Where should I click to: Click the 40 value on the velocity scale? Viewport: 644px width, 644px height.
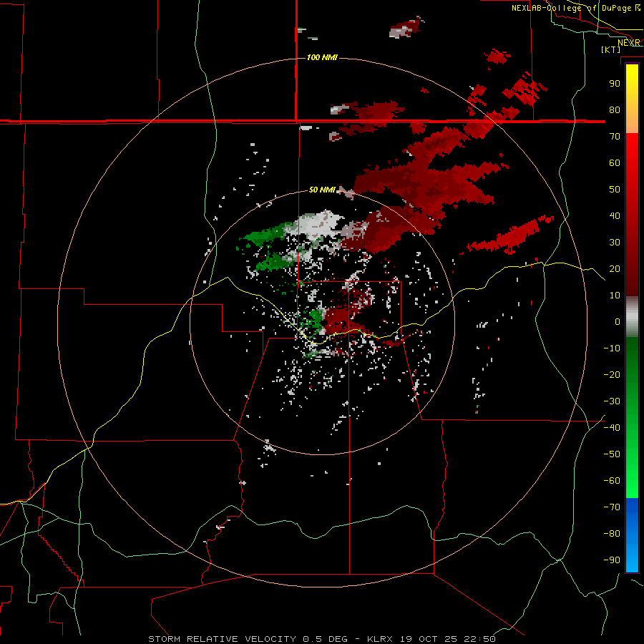(615, 216)
